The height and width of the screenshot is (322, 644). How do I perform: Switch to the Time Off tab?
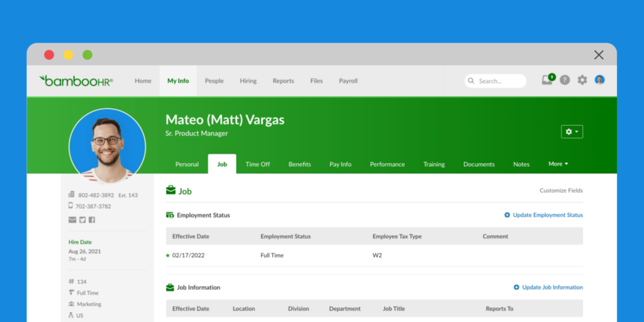click(x=257, y=164)
